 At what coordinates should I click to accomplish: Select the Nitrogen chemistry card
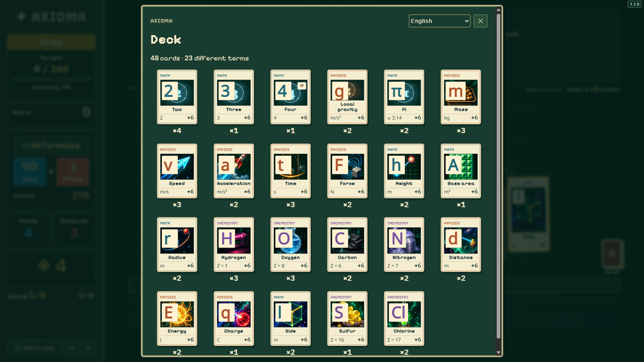pyautogui.click(x=404, y=245)
